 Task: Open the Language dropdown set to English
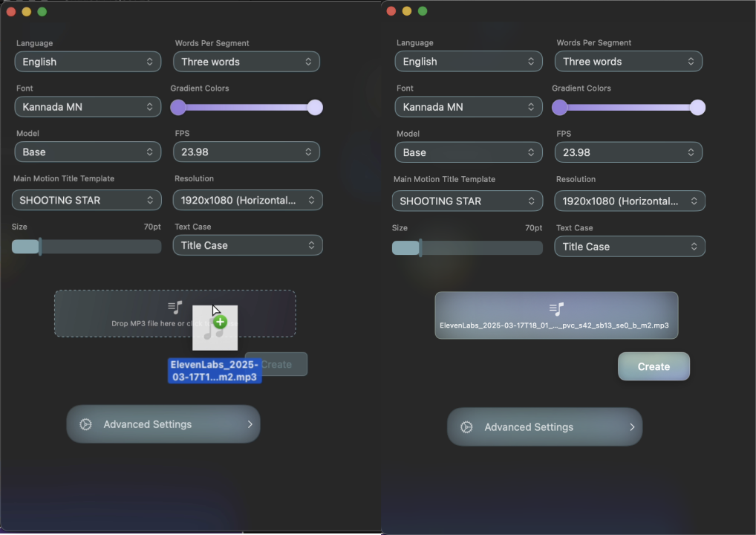87,62
